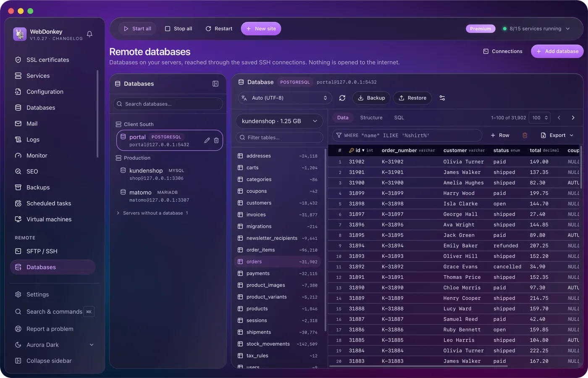
Task: Open SFTP / SSH remote section
Action: click(x=53, y=251)
